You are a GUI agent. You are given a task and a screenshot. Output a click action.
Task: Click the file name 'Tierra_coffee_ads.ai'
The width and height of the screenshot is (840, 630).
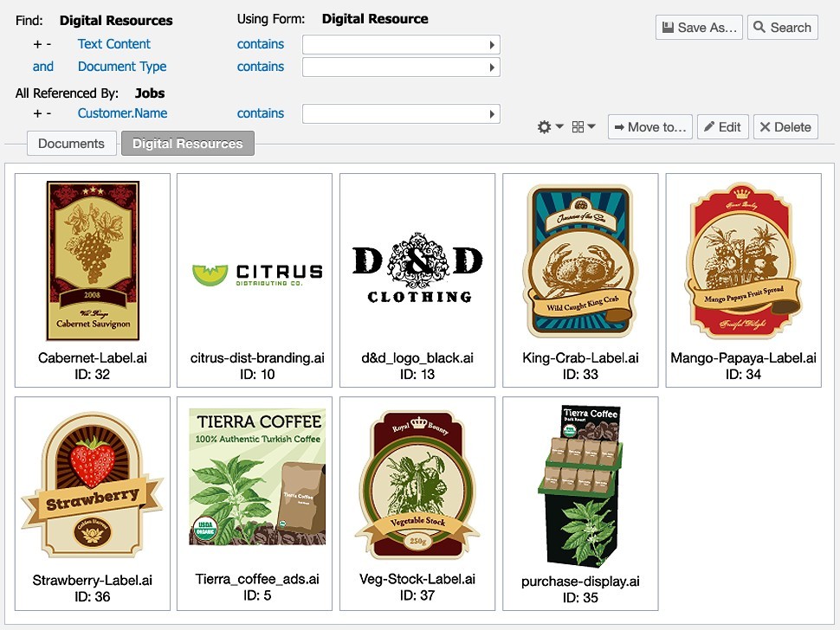click(x=257, y=579)
